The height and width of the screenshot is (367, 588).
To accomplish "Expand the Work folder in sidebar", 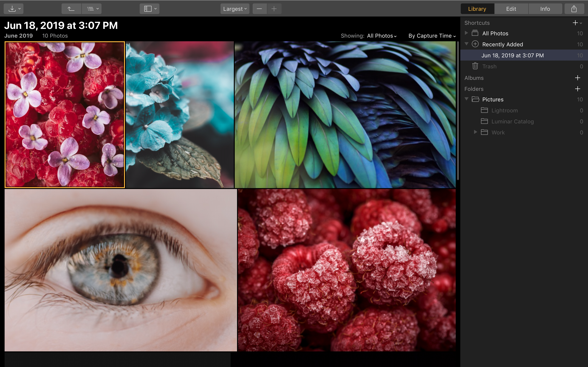I will point(475,132).
